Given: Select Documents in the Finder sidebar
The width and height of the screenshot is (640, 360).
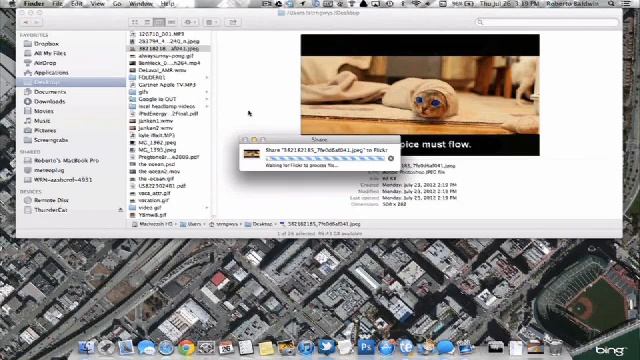Looking at the screenshot, I should (x=50, y=92).
